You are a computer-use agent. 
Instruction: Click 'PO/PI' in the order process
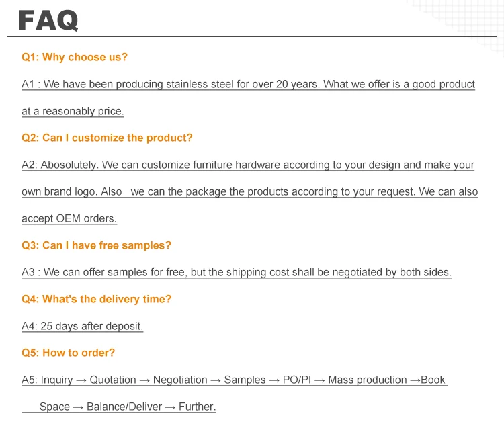pyautogui.click(x=296, y=380)
